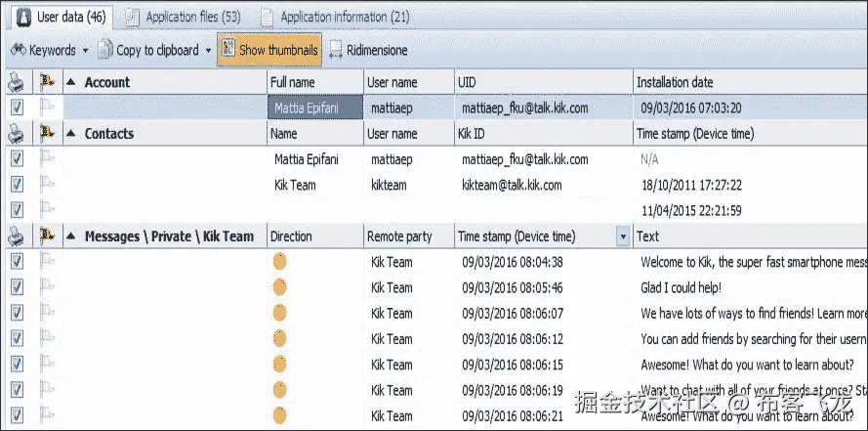Click Copy to clipboard button
Viewport: 868px width, 431px height.
click(148, 50)
